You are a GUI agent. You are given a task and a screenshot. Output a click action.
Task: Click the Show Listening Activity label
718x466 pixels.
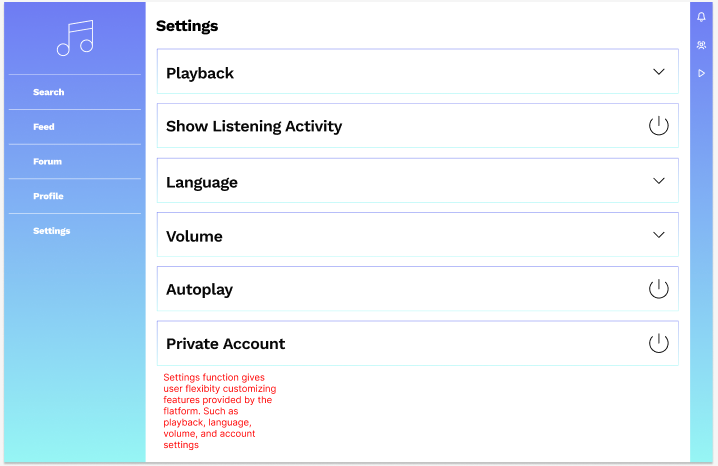pos(254,126)
